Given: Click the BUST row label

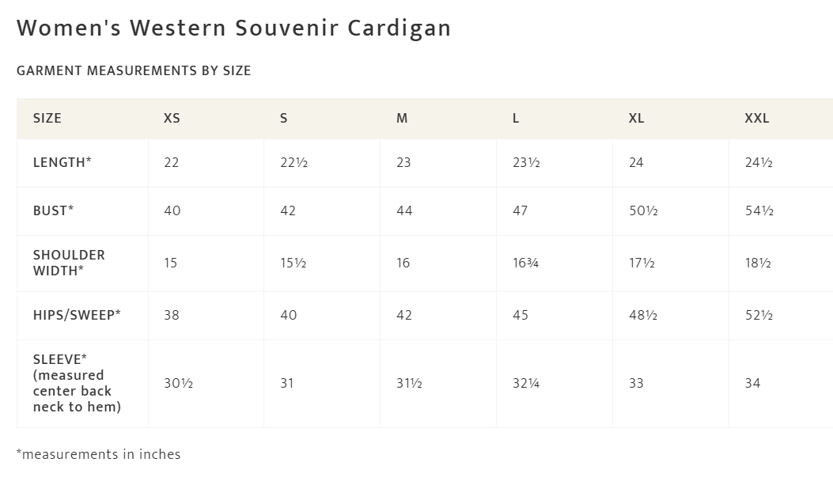Looking at the screenshot, I should click(x=53, y=210).
